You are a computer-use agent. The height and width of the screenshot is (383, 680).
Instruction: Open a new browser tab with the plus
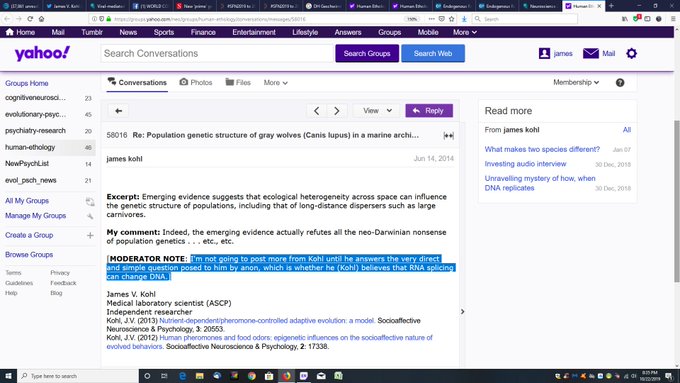611,6
